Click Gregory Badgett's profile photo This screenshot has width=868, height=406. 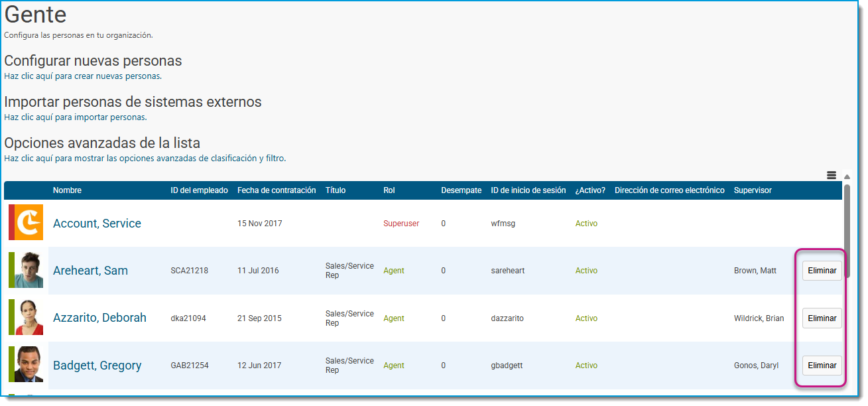click(26, 365)
